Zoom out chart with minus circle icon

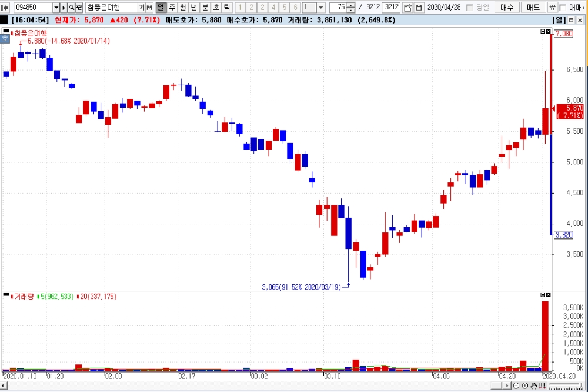coord(516,386)
